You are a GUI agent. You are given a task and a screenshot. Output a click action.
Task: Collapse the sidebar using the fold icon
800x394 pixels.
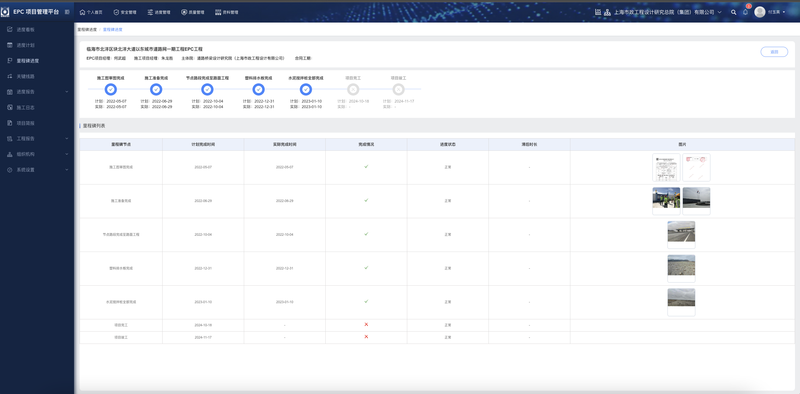[67, 12]
